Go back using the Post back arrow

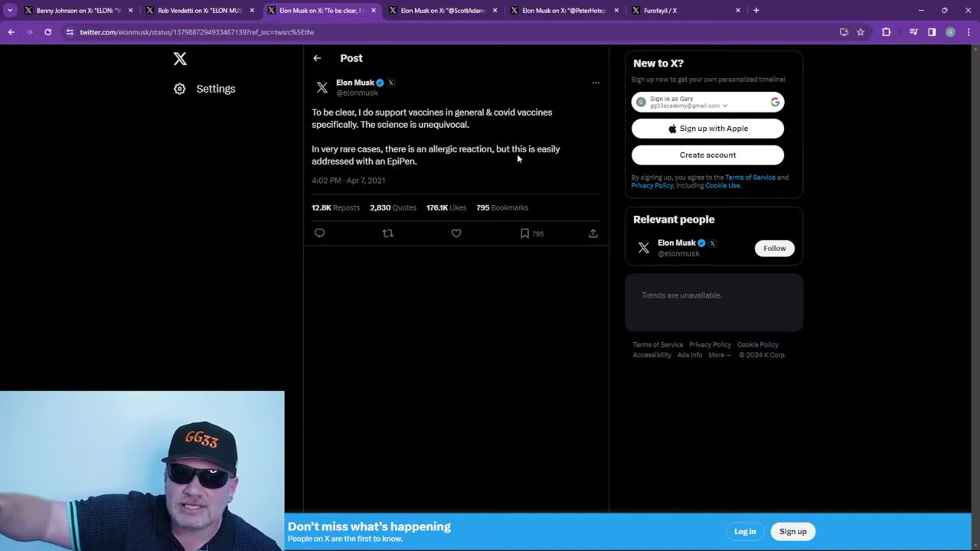coord(317,58)
